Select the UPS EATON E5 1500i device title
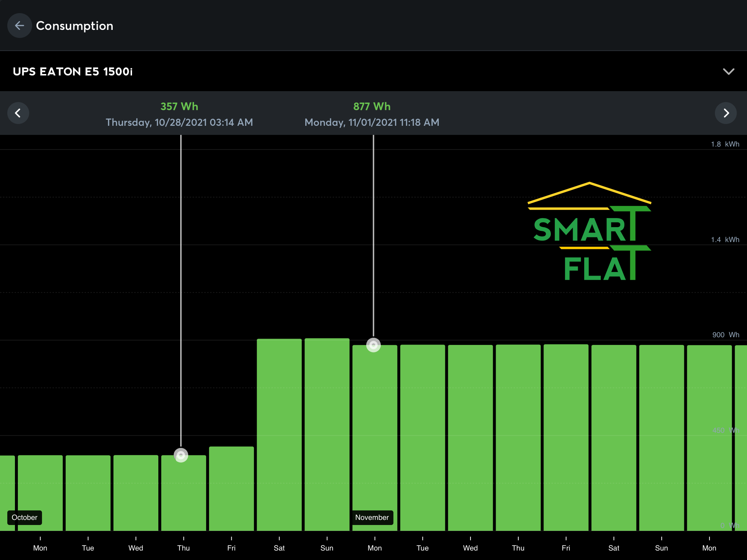The height and width of the screenshot is (560, 747). 73,71
